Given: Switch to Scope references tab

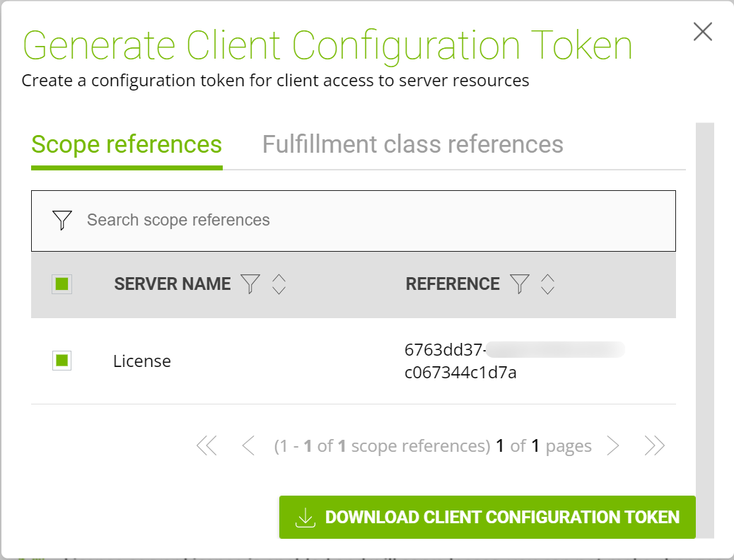Looking at the screenshot, I should point(127,144).
